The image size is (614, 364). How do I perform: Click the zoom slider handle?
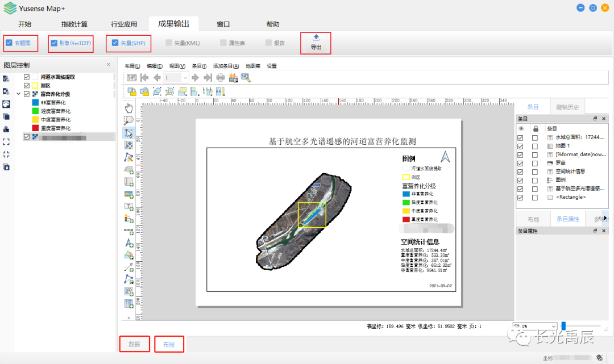(x=563, y=325)
